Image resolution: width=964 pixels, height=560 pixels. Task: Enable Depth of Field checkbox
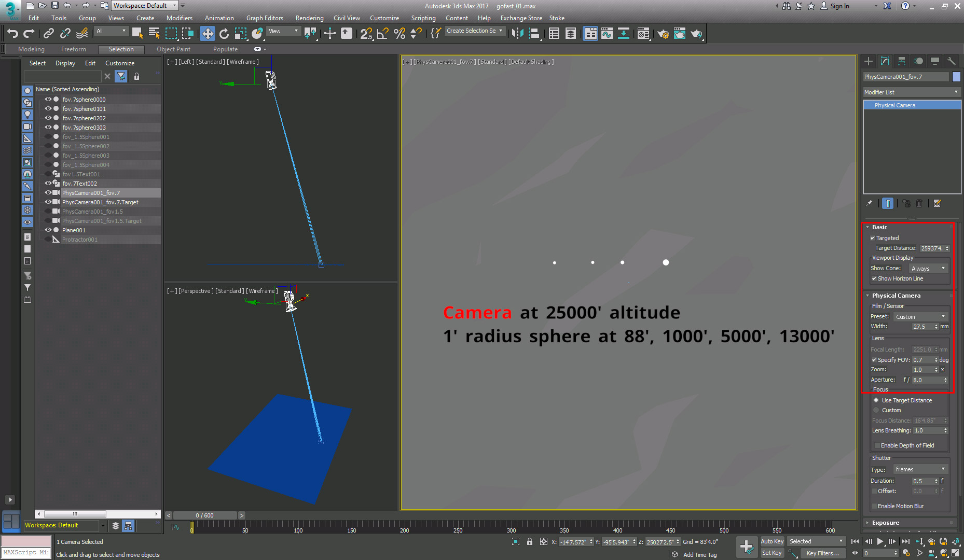coord(877,445)
